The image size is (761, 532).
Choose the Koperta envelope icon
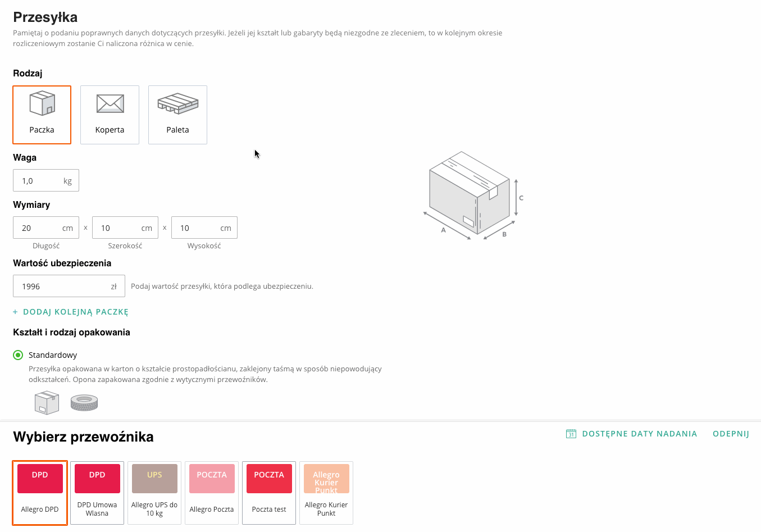click(110, 104)
